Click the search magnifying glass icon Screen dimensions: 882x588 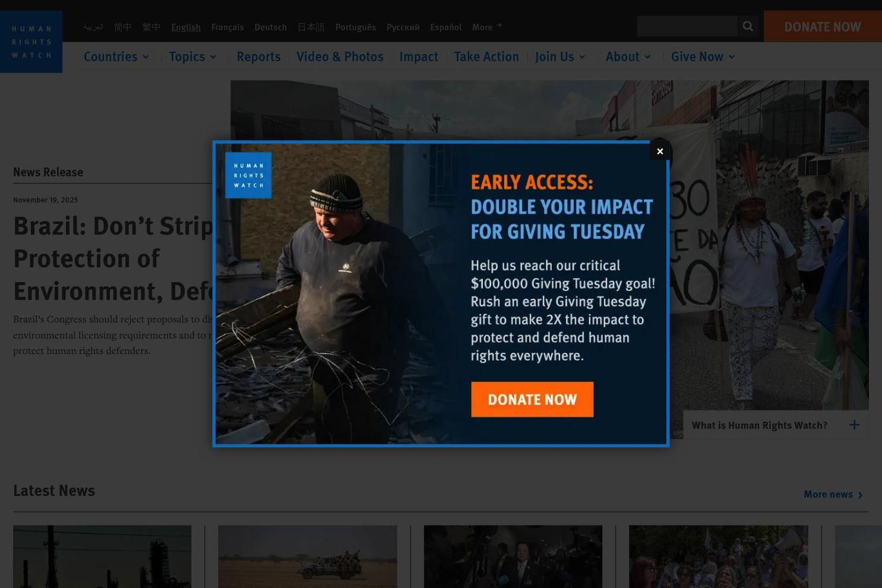click(748, 26)
